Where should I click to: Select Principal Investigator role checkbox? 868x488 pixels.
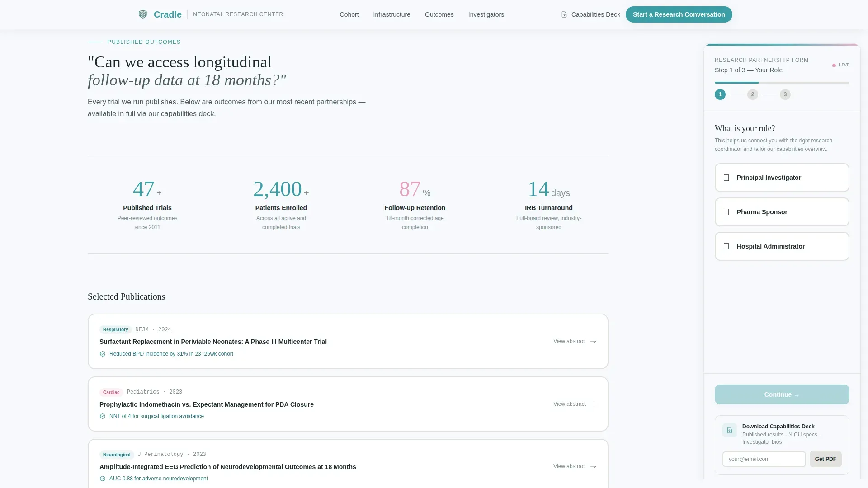(726, 178)
